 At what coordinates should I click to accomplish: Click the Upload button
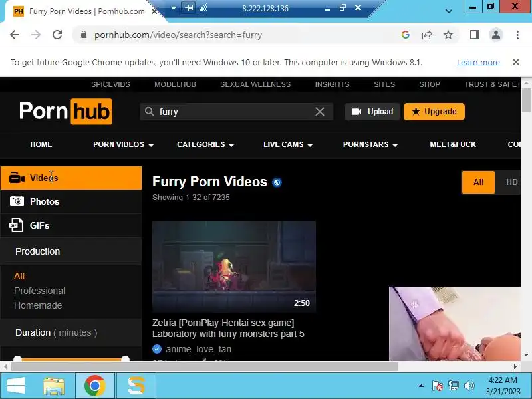click(372, 112)
